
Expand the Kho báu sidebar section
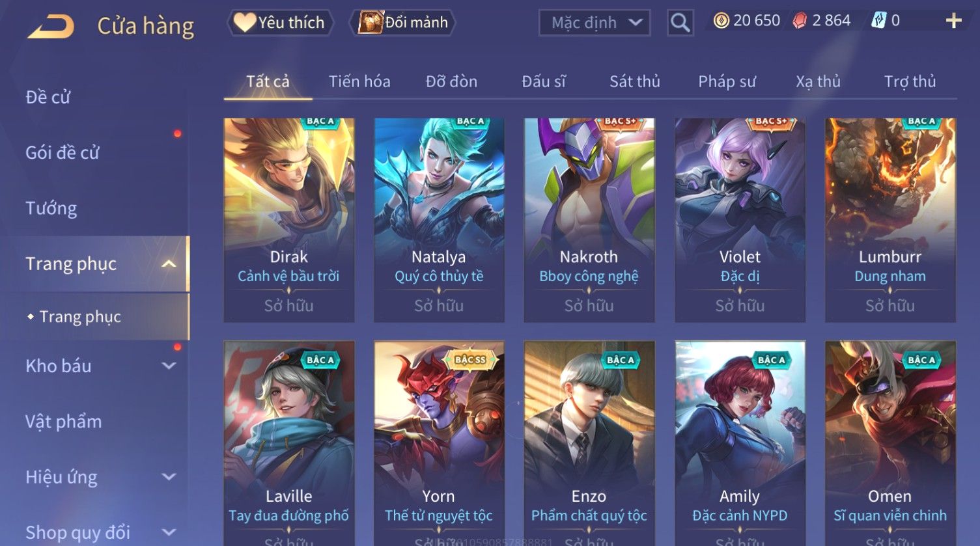[169, 366]
